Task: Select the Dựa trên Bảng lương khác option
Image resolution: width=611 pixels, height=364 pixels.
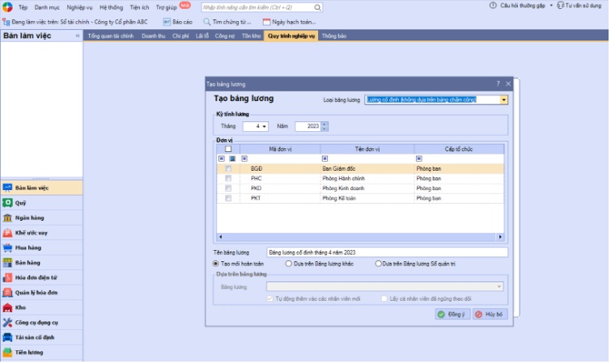Action: click(x=289, y=264)
